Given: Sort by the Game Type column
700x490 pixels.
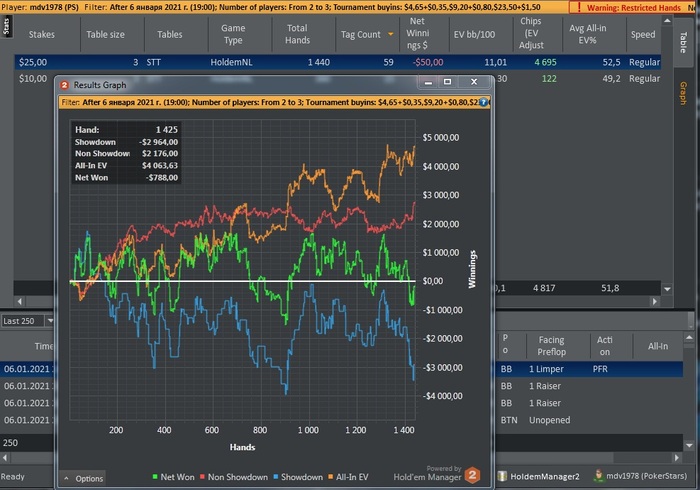Looking at the screenshot, I should pyautogui.click(x=233, y=34).
